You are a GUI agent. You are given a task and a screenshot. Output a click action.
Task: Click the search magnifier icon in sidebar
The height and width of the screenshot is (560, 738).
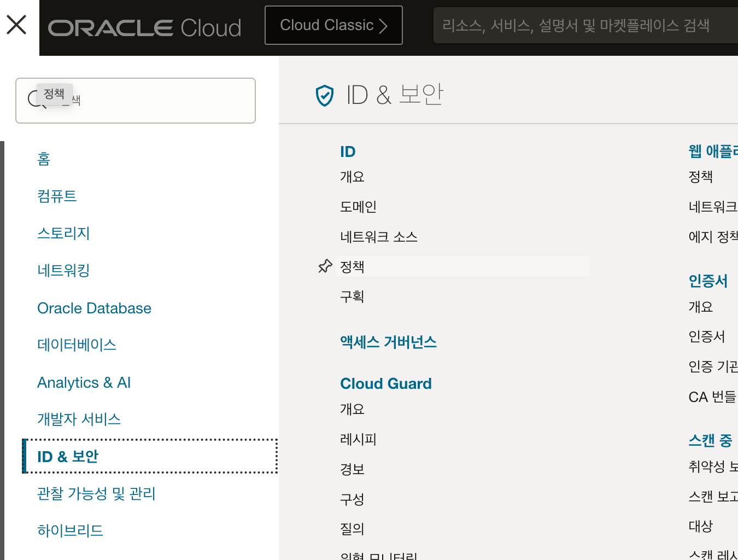point(35,100)
